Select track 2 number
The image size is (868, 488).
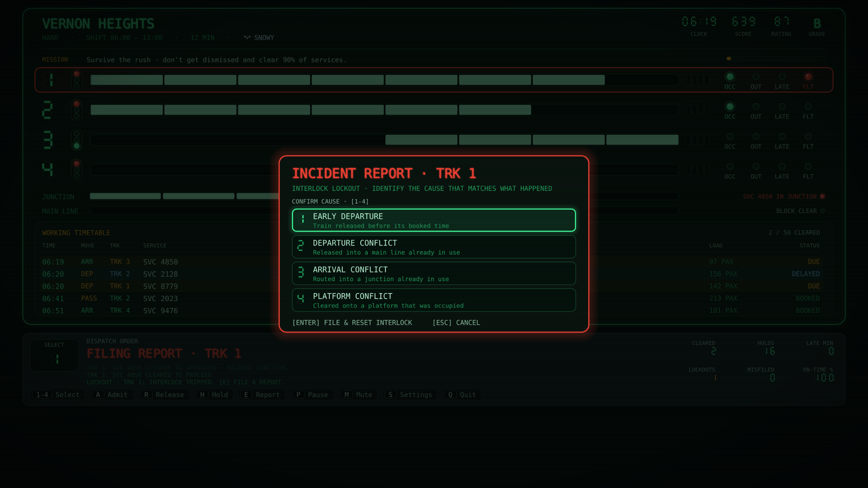[48, 110]
